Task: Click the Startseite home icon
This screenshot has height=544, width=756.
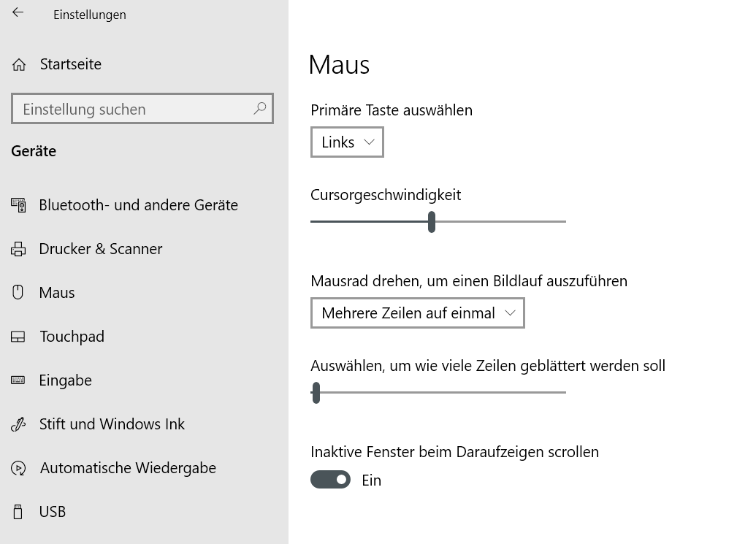Action: (19, 65)
